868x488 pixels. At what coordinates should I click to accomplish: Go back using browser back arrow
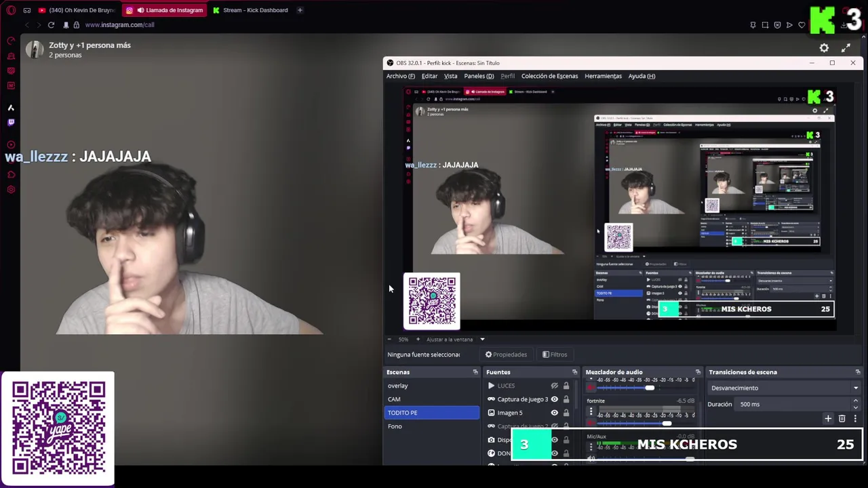tap(27, 25)
